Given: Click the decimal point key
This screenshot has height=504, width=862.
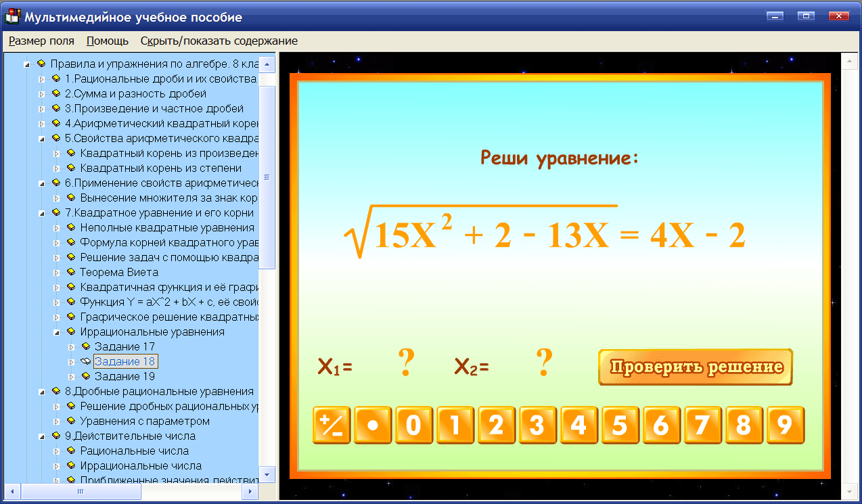Looking at the screenshot, I should click(373, 425).
